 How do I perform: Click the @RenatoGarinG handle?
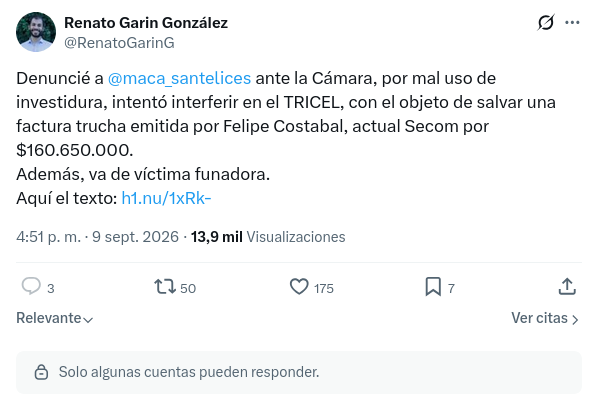coord(119,43)
